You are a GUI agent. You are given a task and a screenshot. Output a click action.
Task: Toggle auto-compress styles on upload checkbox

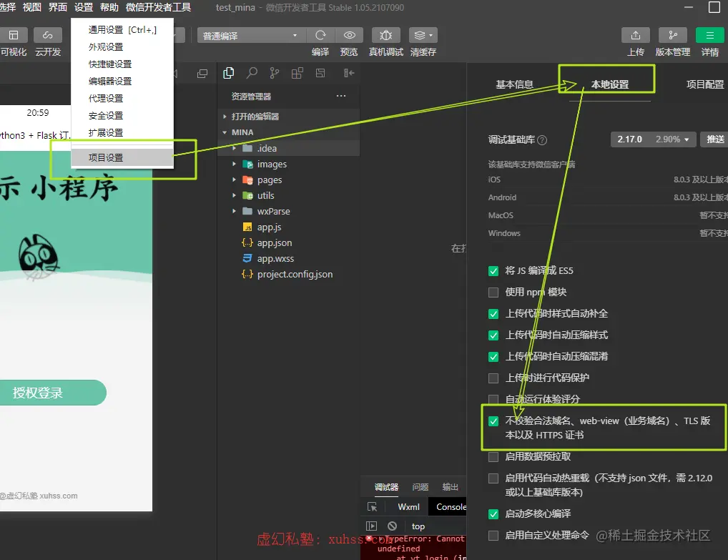[493, 335]
